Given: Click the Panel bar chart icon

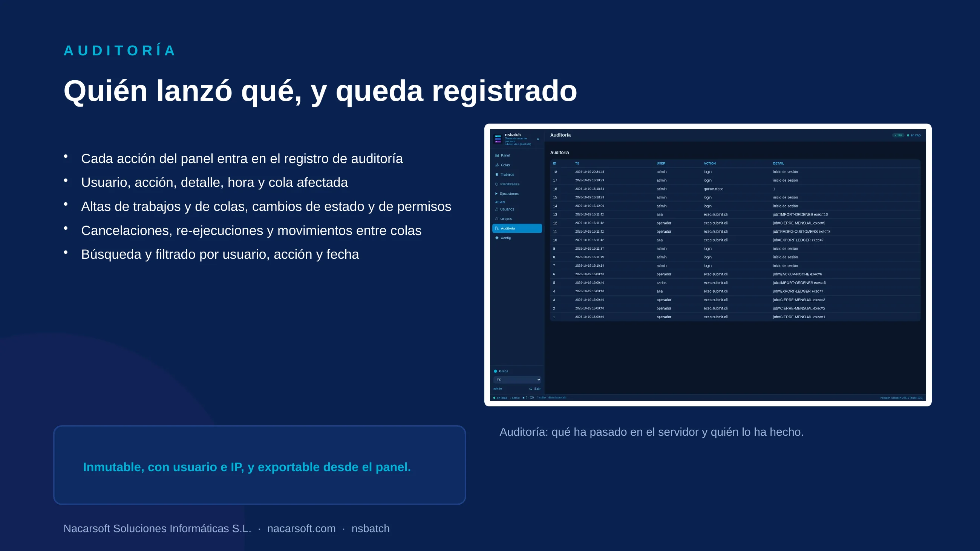Looking at the screenshot, I should click(497, 155).
